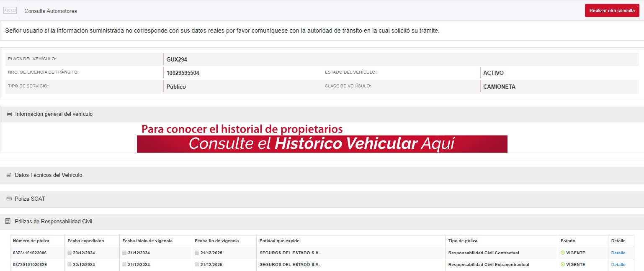The image size is (644, 271).
Task: Click the card icon beside Poliza SOAT
Action: coord(9,199)
